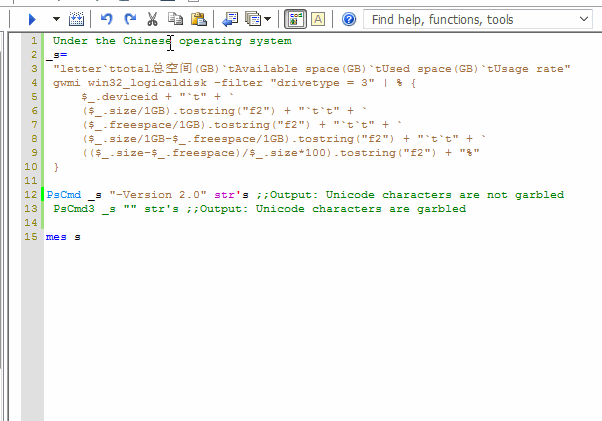
Task: Paste from clipboard icon
Action: [198, 19]
